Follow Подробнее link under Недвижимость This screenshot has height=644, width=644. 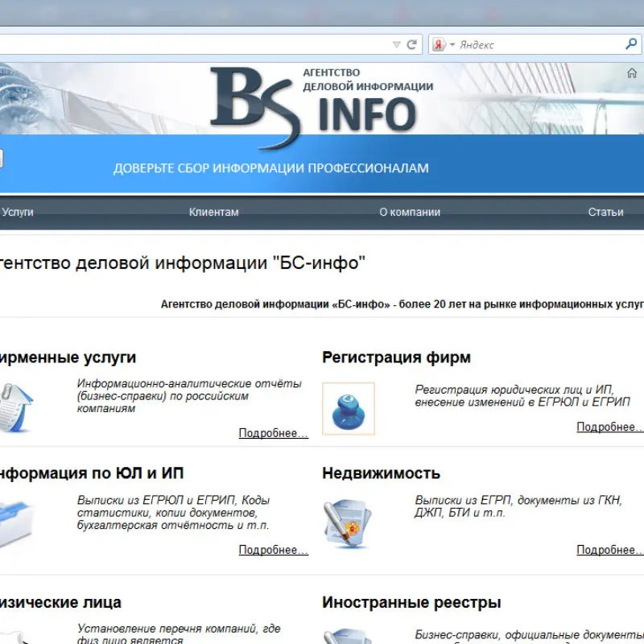pyautogui.click(x=610, y=550)
